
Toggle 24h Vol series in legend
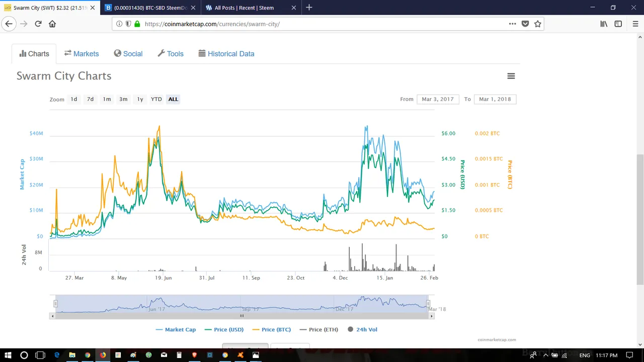tap(362, 329)
